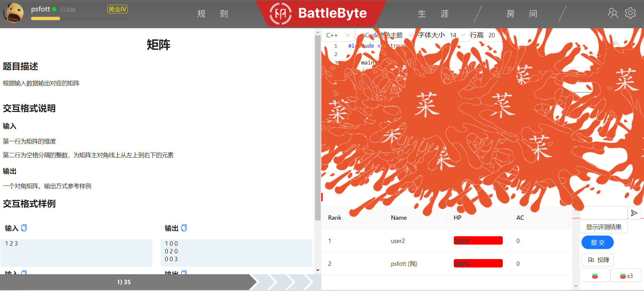Click the HP column header
The height and width of the screenshot is (291, 644).
click(457, 218)
